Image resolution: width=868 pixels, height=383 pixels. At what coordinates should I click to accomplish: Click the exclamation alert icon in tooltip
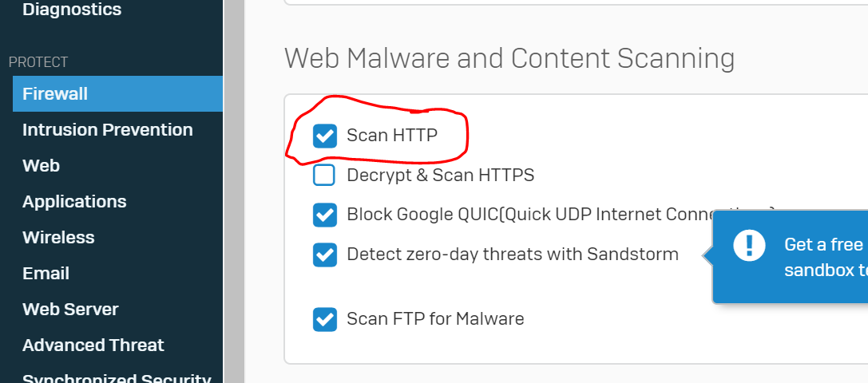[749, 245]
